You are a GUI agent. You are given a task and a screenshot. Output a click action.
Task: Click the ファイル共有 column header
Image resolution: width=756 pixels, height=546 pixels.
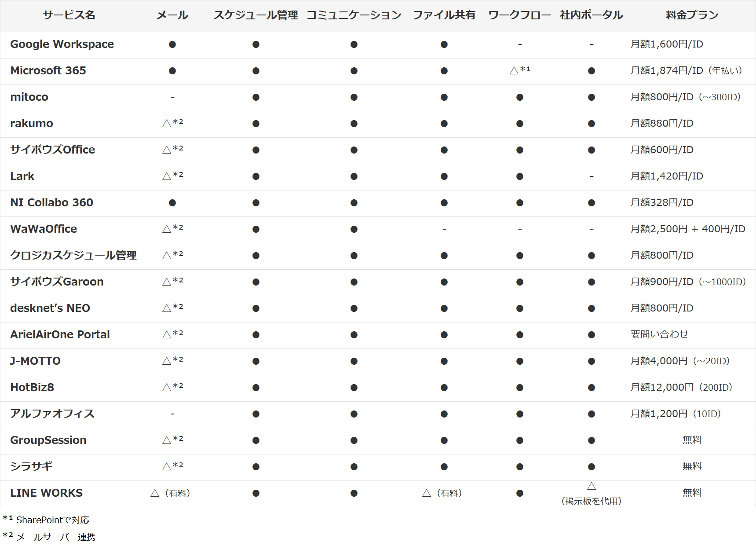(x=444, y=15)
